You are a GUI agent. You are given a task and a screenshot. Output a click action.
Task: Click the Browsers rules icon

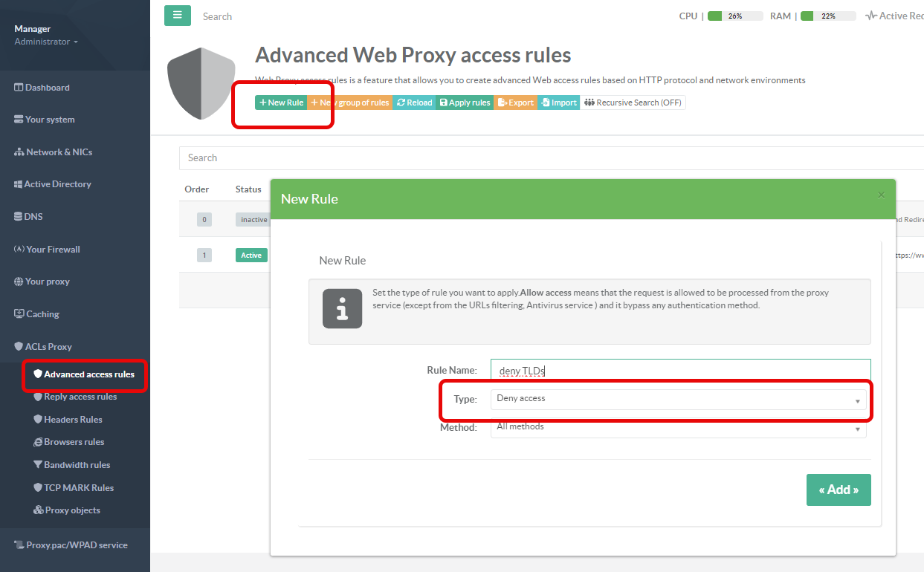[38, 442]
